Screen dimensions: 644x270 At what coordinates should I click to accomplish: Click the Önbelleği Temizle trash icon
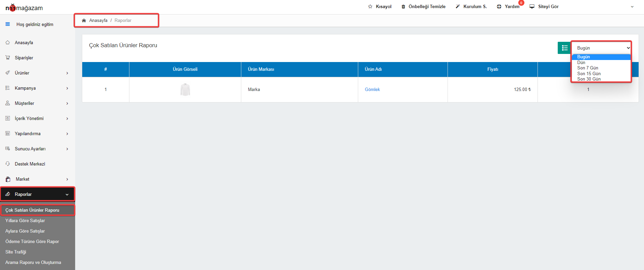pyautogui.click(x=403, y=6)
